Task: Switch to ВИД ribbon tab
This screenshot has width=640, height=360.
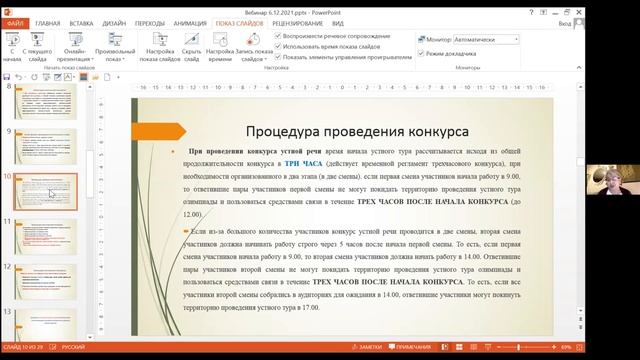Action: tap(338, 23)
